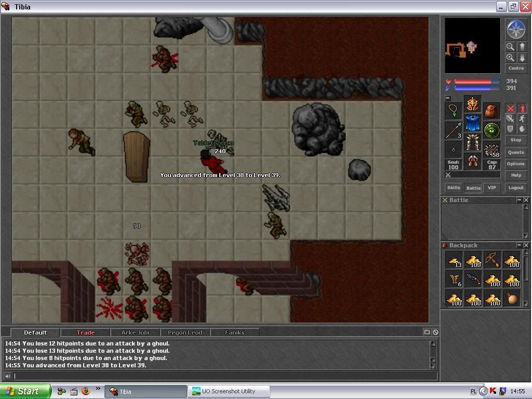
Task: Select the amulet in the necklace slot
Action: [x=453, y=111]
